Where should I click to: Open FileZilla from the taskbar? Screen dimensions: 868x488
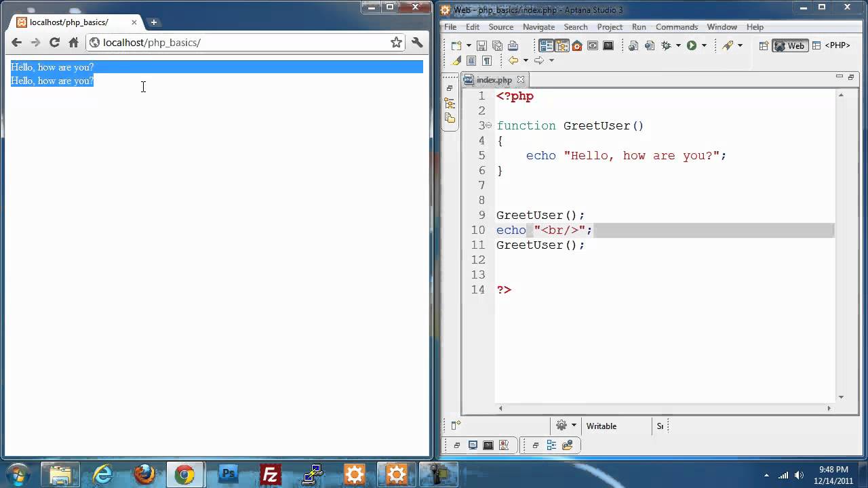tap(270, 474)
